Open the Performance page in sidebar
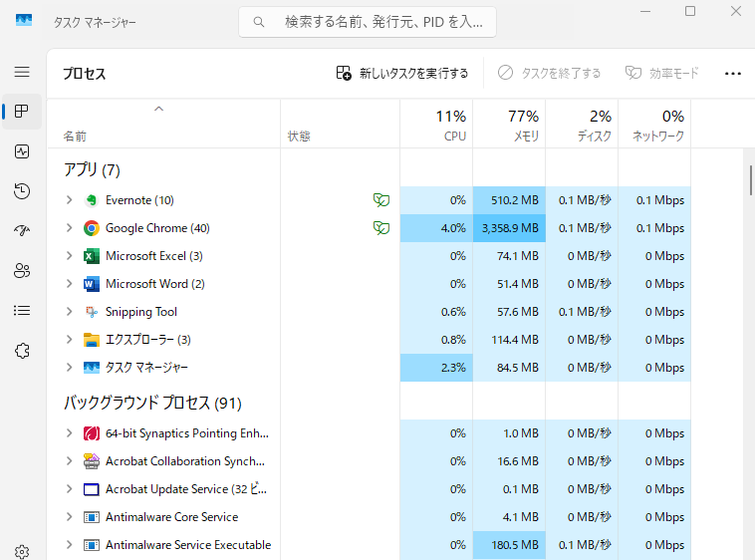This screenshot has height=560, width=755. pyautogui.click(x=22, y=151)
